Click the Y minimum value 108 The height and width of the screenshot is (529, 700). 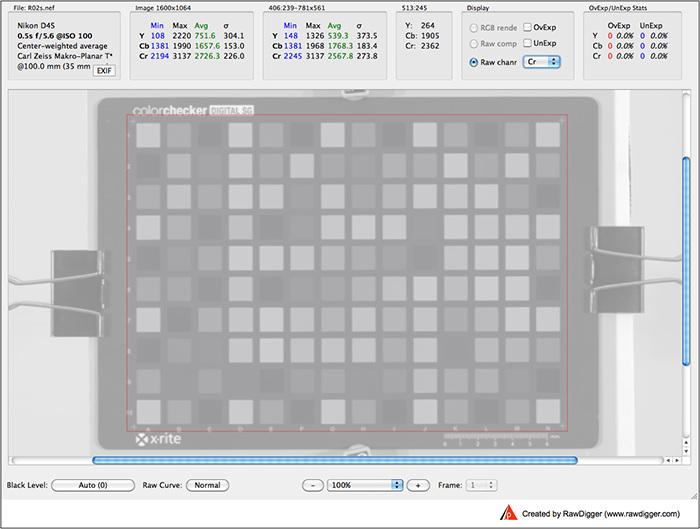point(158,36)
